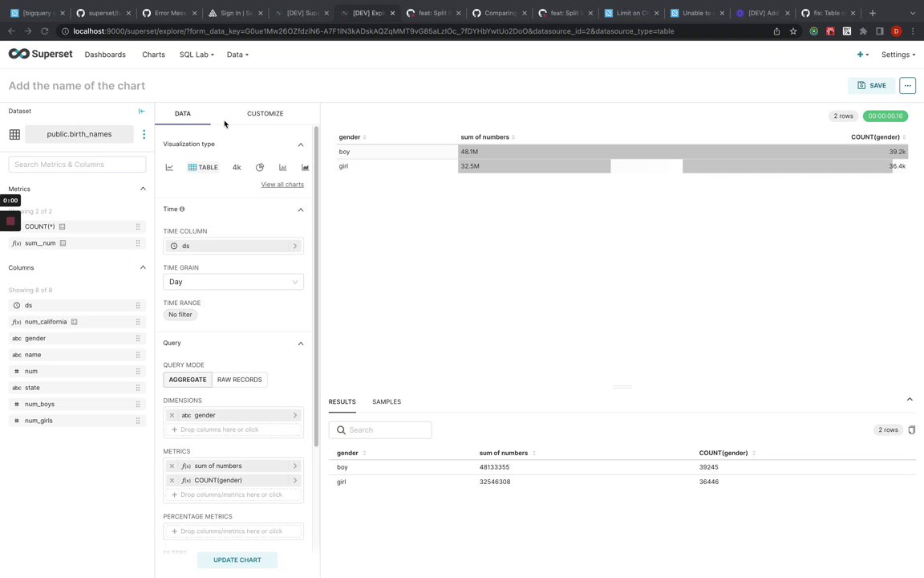Open the plus new-item menu
This screenshot has width=924, height=578.
(863, 55)
